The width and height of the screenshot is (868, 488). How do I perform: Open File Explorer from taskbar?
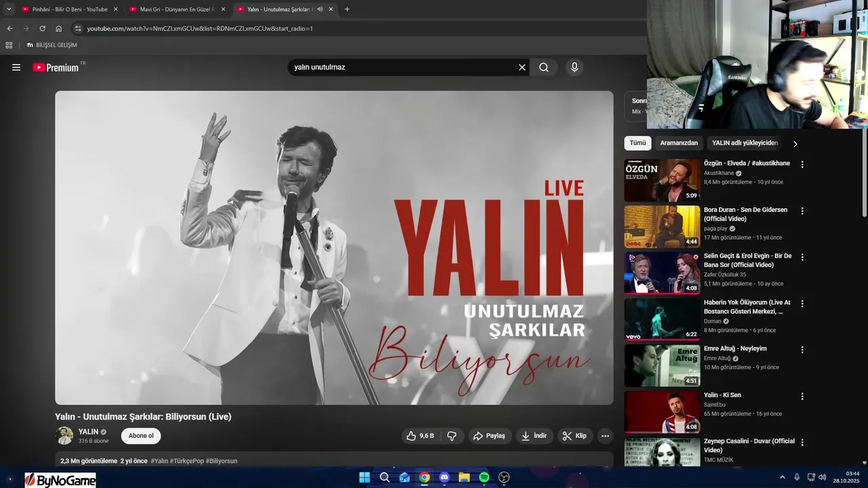[464, 477]
